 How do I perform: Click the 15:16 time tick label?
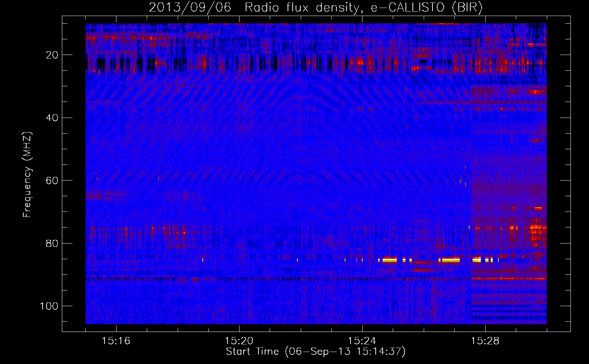[116, 341]
